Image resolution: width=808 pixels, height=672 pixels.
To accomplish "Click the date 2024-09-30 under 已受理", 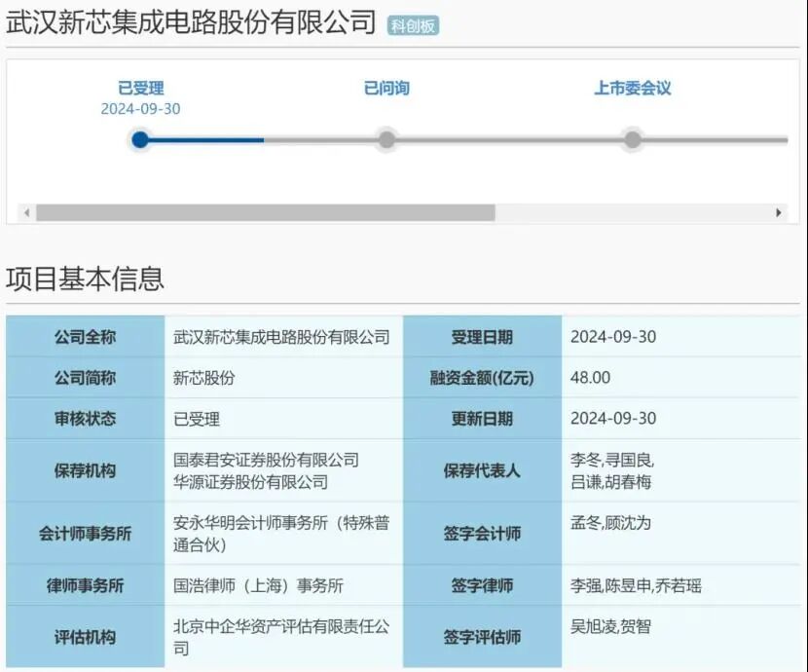I will pos(141,109).
